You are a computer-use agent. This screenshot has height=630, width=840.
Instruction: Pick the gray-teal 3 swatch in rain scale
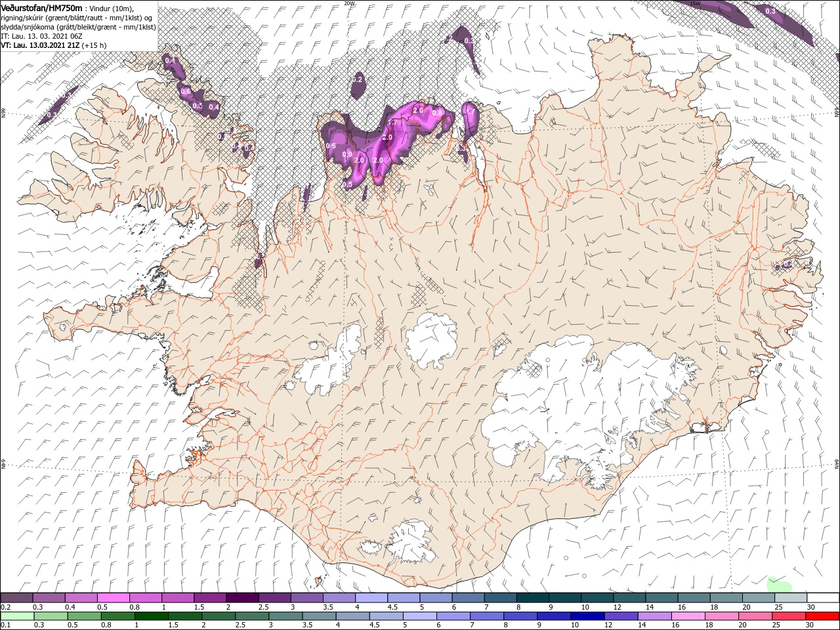[x=285, y=616]
